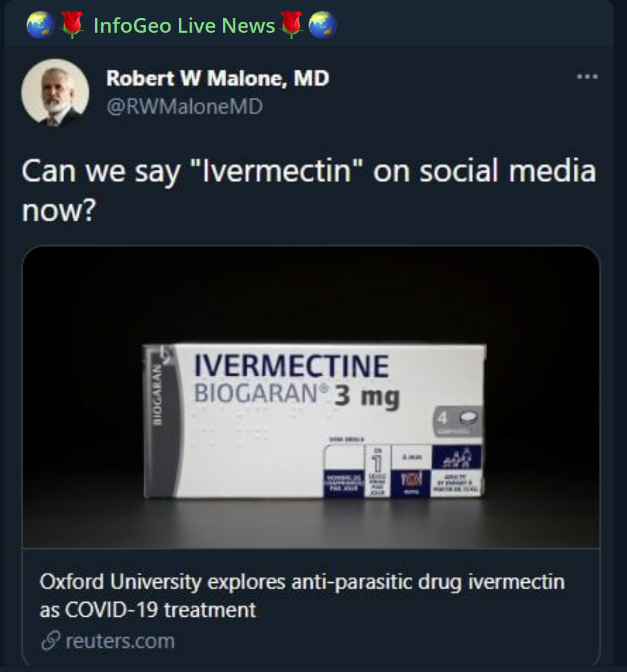Image resolution: width=627 pixels, height=672 pixels.
Task: Click the 4-tablet count badge on box
Action: point(457,421)
